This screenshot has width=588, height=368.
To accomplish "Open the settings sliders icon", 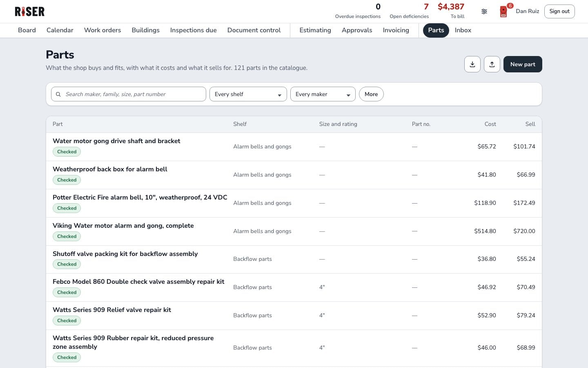I will 484,11.
